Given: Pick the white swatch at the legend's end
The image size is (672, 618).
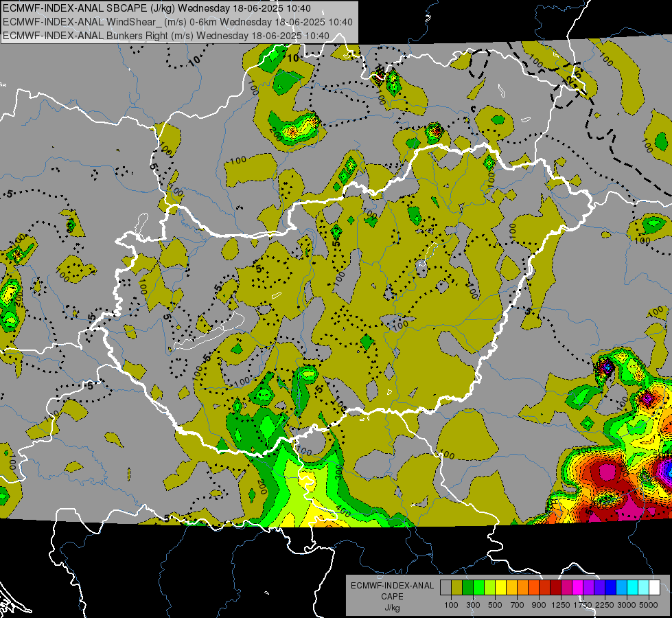Looking at the screenshot, I should (654, 588).
